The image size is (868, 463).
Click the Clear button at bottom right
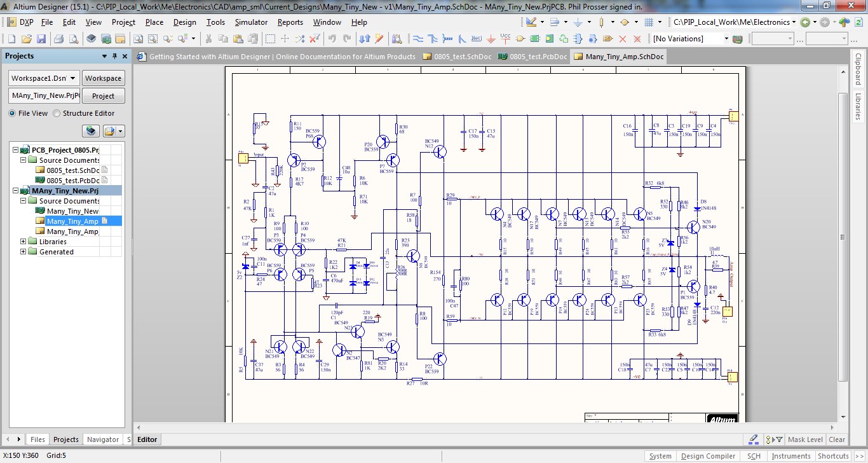[837, 439]
